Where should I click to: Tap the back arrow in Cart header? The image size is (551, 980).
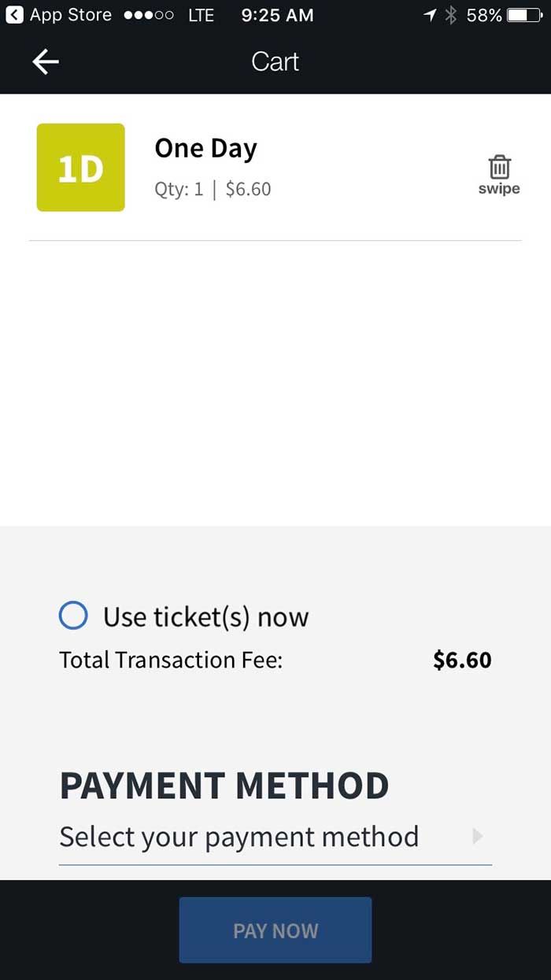tap(46, 61)
